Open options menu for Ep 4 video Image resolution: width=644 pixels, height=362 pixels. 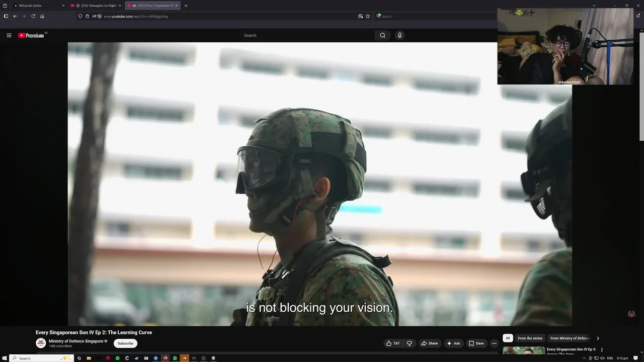(x=602, y=349)
